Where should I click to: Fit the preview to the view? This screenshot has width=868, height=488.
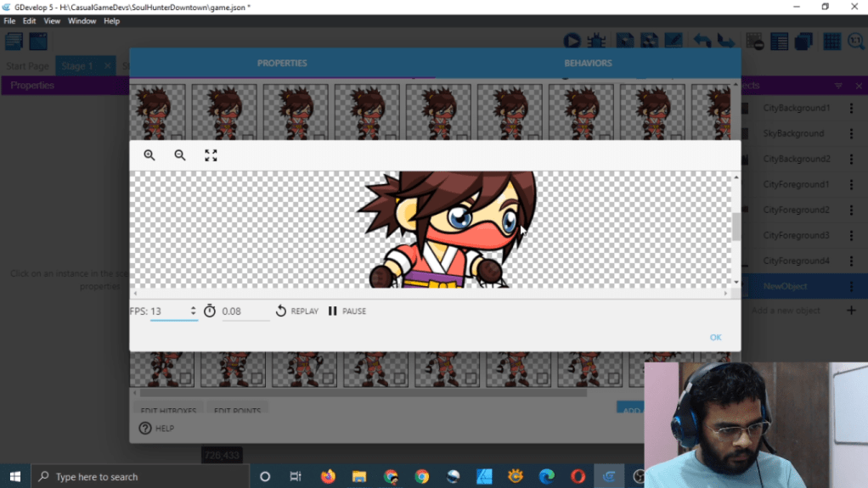tap(211, 155)
